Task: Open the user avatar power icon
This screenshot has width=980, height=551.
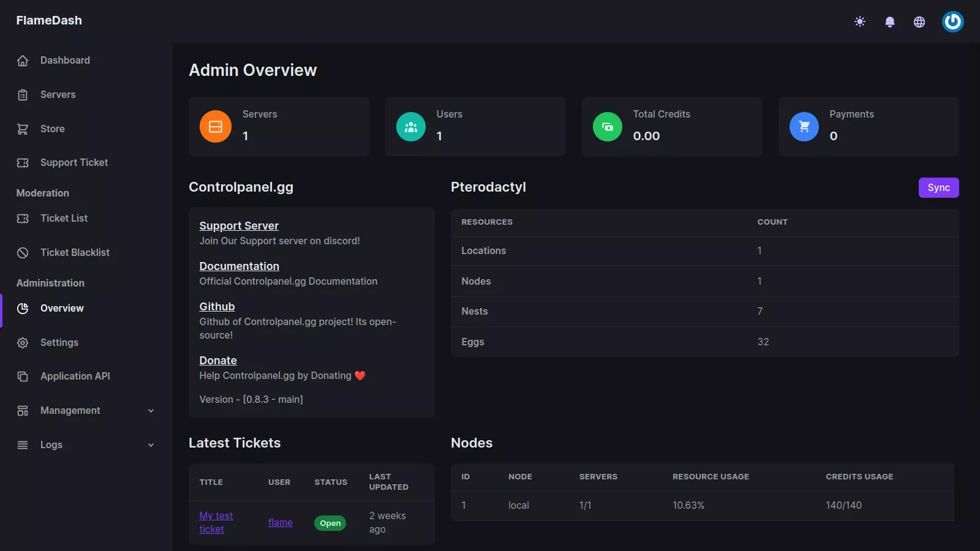Action: (x=953, y=22)
